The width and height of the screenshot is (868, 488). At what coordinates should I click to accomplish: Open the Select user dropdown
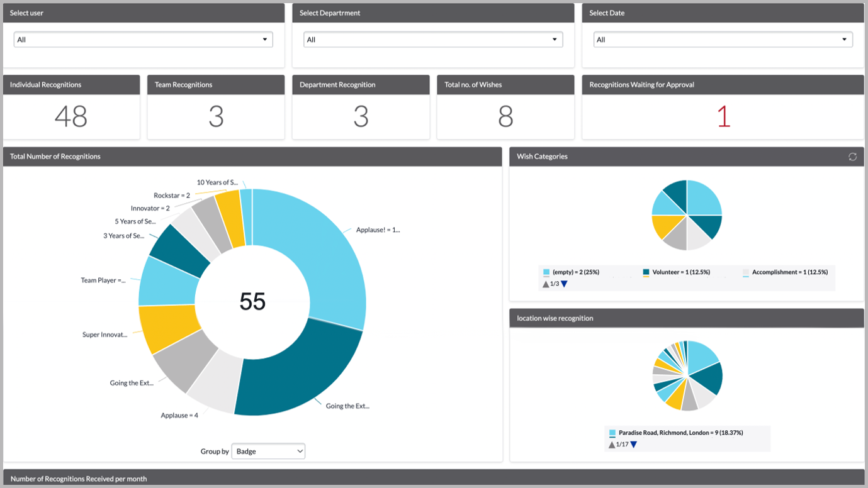click(x=144, y=40)
